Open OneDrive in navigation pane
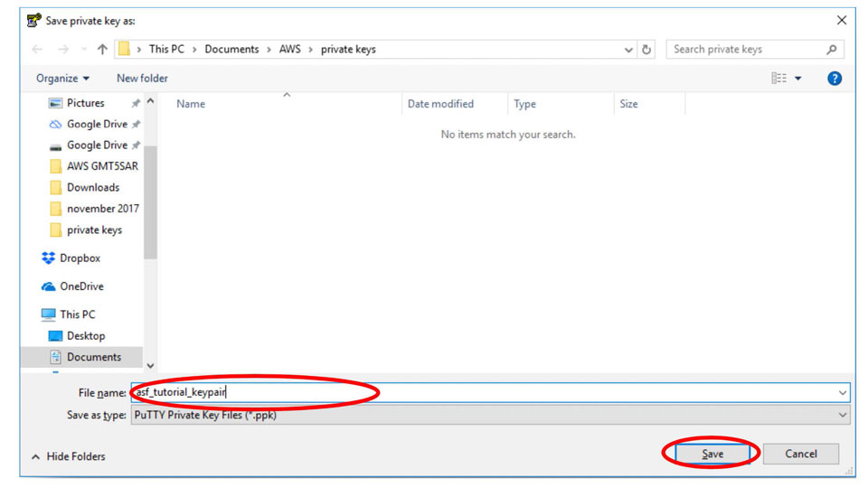Viewport: 868px width, 497px height. click(x=72, y=286)
